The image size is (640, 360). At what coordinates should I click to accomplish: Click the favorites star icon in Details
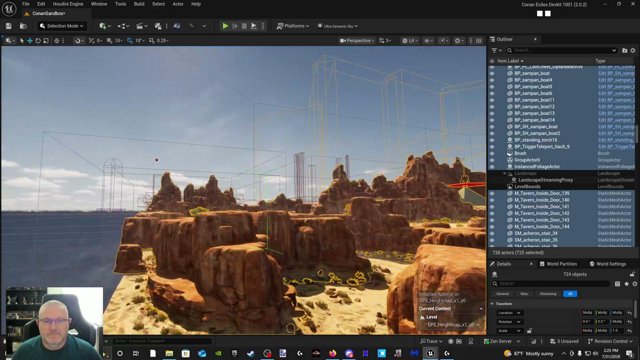tap(627, 284)
